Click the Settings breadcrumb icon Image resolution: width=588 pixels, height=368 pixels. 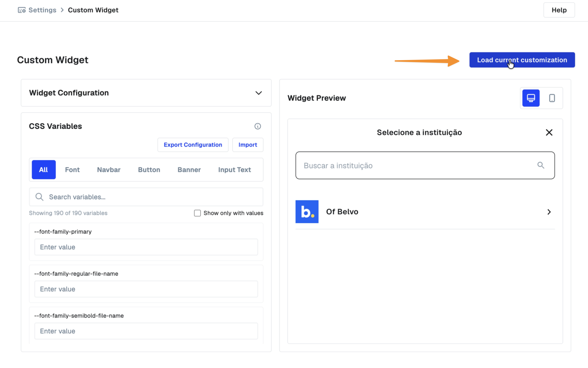coord(22,10)
